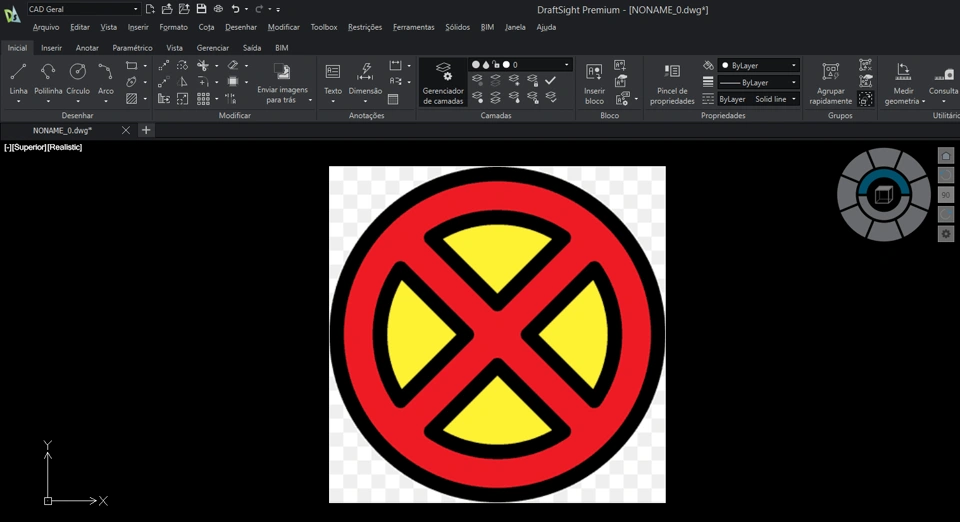Click the array pattern grid icon
Image resolution: width=960 pixels, height=522 pixels.
click(203, 99)
